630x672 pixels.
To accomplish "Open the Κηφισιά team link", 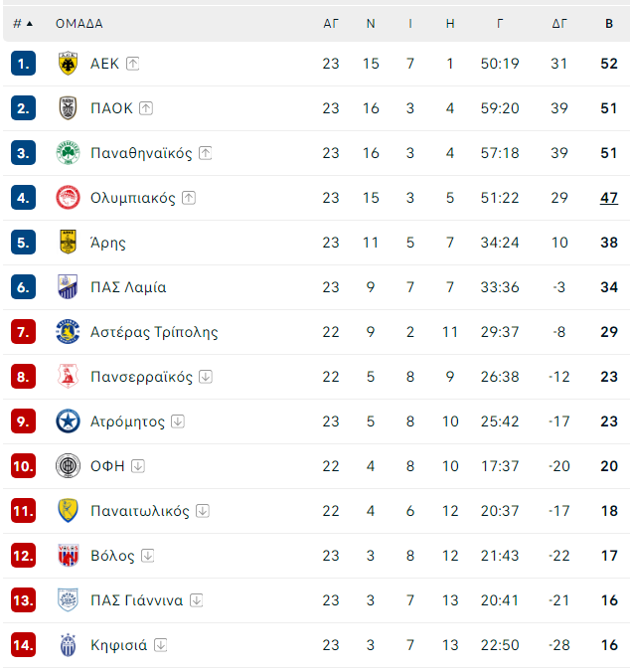I will [x=118, y=645].
